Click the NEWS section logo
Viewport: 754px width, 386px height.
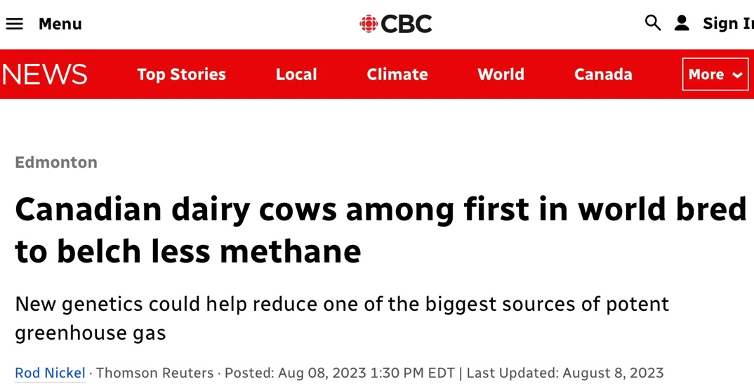(x=44, y=75)
